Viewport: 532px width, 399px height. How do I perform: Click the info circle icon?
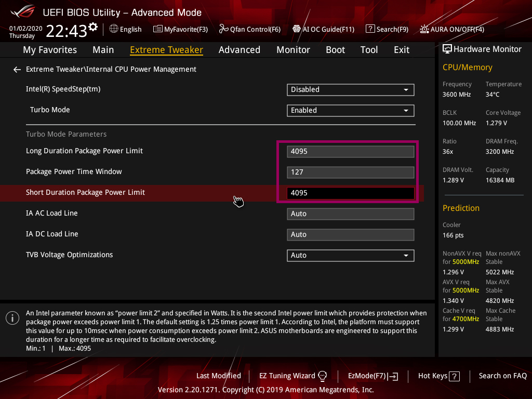[x=12, y=318]
